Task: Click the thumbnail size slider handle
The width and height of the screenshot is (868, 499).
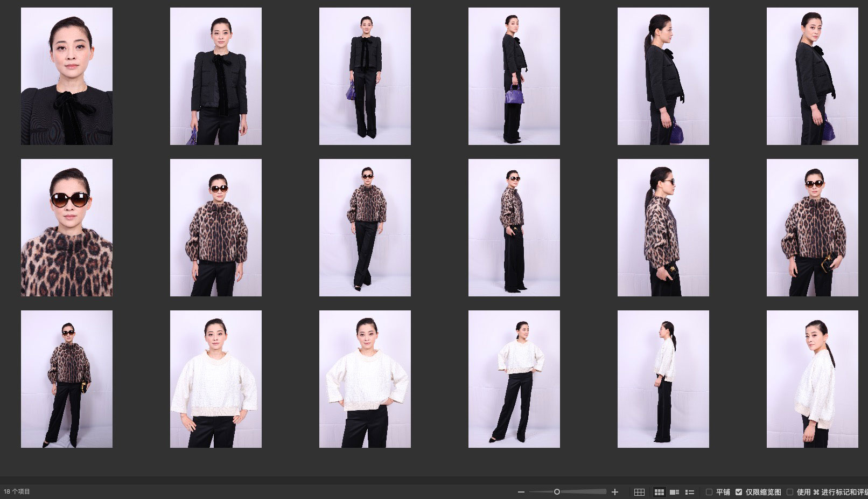Action: 557,491
